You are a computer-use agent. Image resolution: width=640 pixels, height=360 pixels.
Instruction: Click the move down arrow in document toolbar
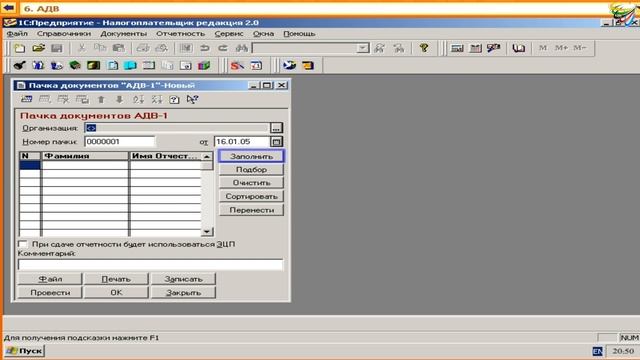click(x=119, y=99)
